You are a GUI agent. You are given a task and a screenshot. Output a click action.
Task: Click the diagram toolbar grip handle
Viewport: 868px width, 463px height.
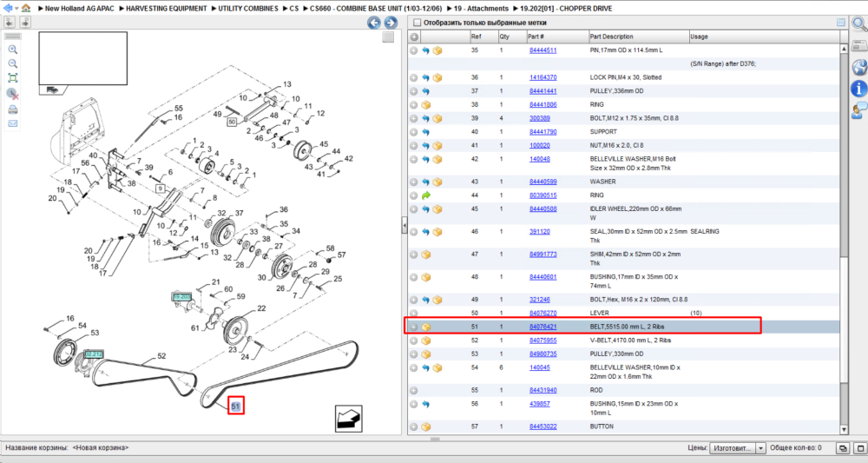click(13, 36)
